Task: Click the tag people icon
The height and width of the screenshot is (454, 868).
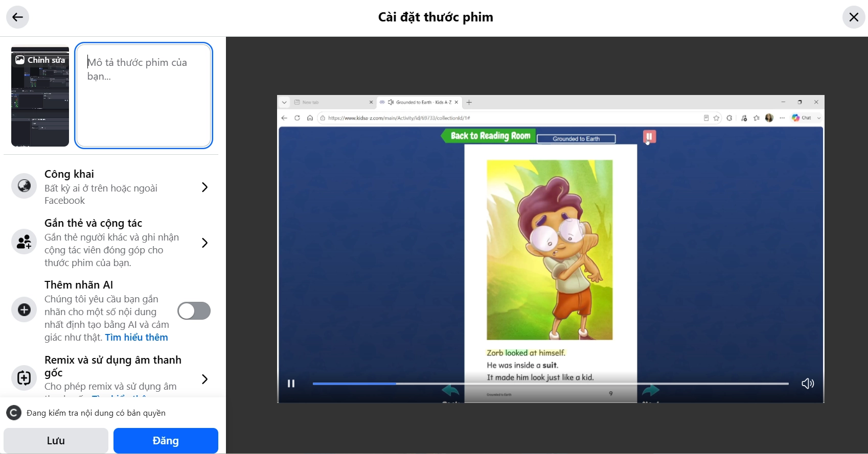Action: pyautogui.click(x=24, y=242)
